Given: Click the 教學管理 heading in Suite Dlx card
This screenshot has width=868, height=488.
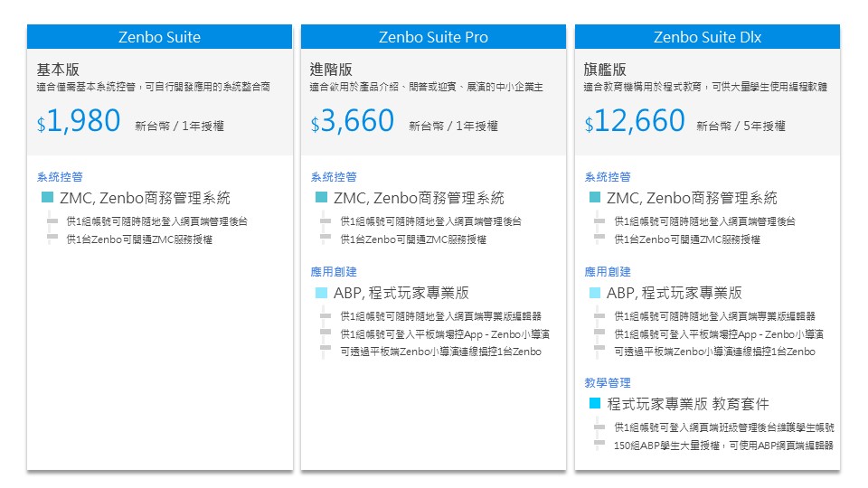Looking at the screenshot, I should tap(608, 383).
